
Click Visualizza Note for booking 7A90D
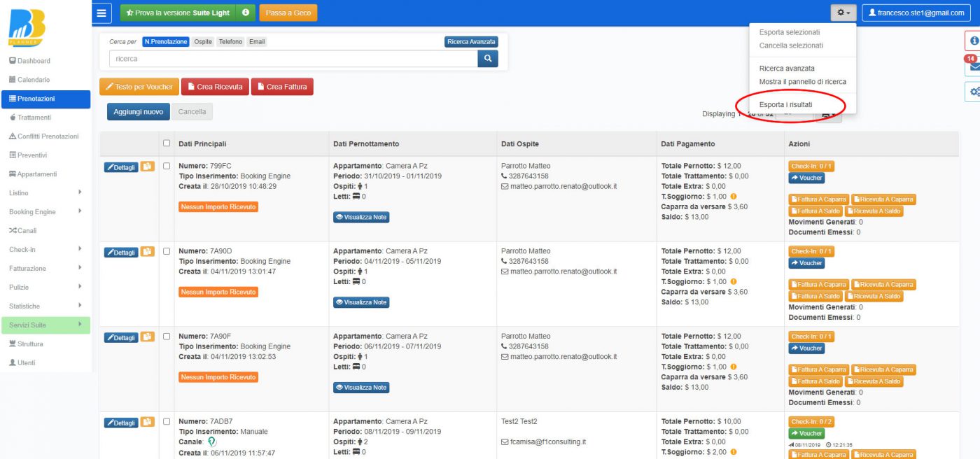click(361, 302)
